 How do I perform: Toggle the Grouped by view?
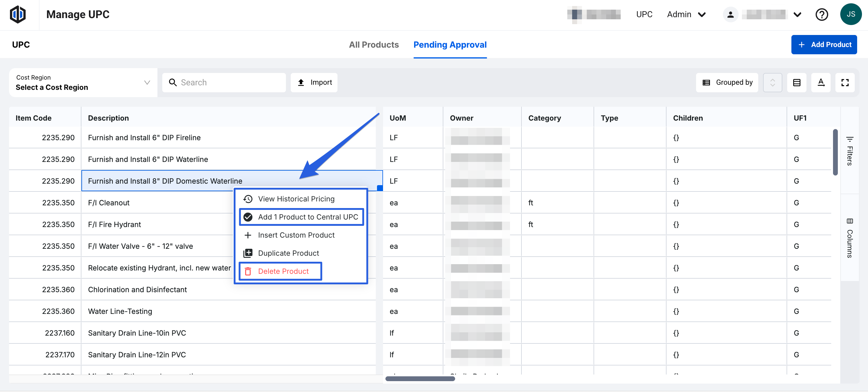coord(727,83)
